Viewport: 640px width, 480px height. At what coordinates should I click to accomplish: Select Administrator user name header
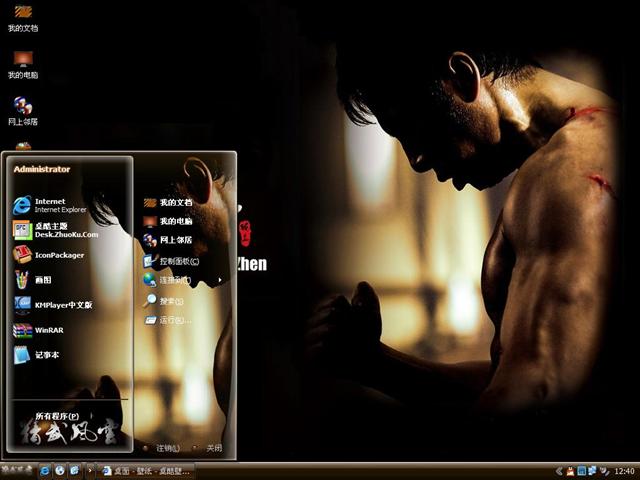42,169
